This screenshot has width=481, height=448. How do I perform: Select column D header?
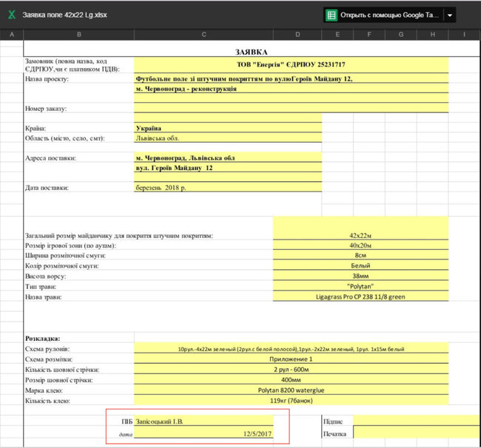coord(297,35)
